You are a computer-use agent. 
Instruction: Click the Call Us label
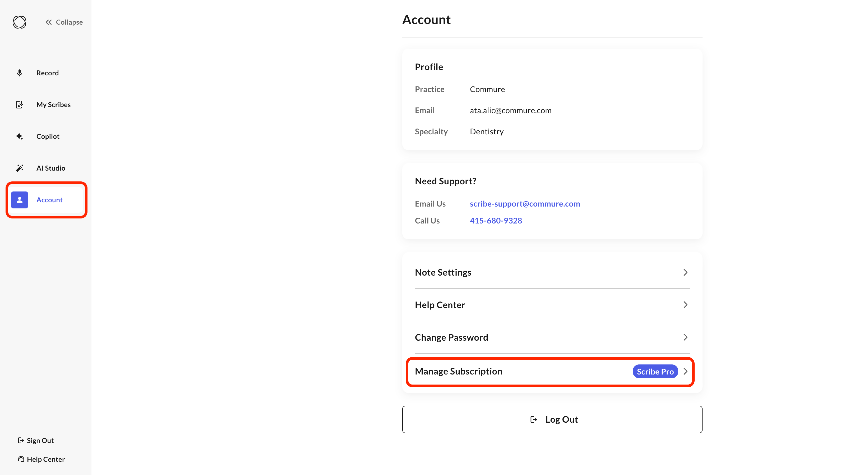coord(427,221)
